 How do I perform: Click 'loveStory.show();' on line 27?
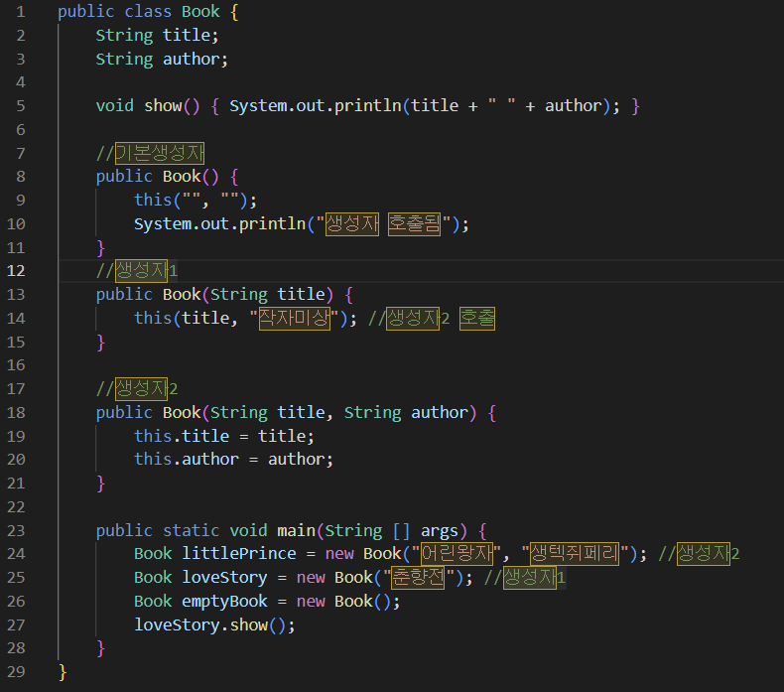tap(214, 624)
